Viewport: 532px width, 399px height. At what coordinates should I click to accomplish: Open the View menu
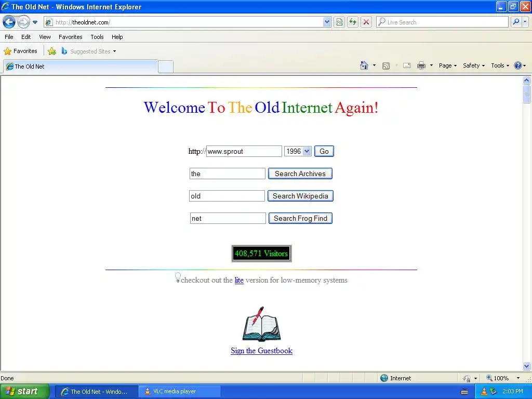click(45, 37)
